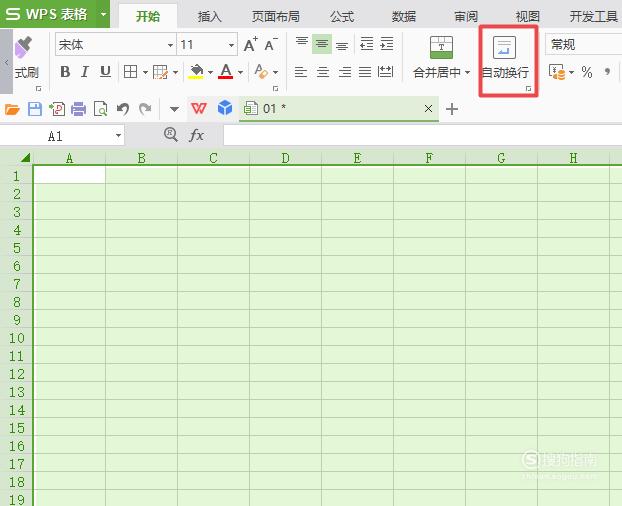Click the clear formatting eraser icon
The image size is (622, 506).
click(x=261, y=72)
